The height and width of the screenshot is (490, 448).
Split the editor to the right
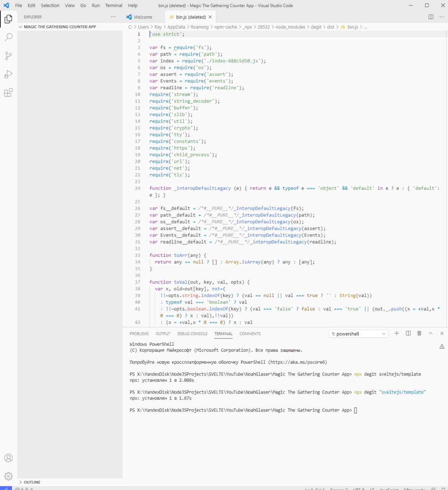pyautogui.click(x=431, y=17)
